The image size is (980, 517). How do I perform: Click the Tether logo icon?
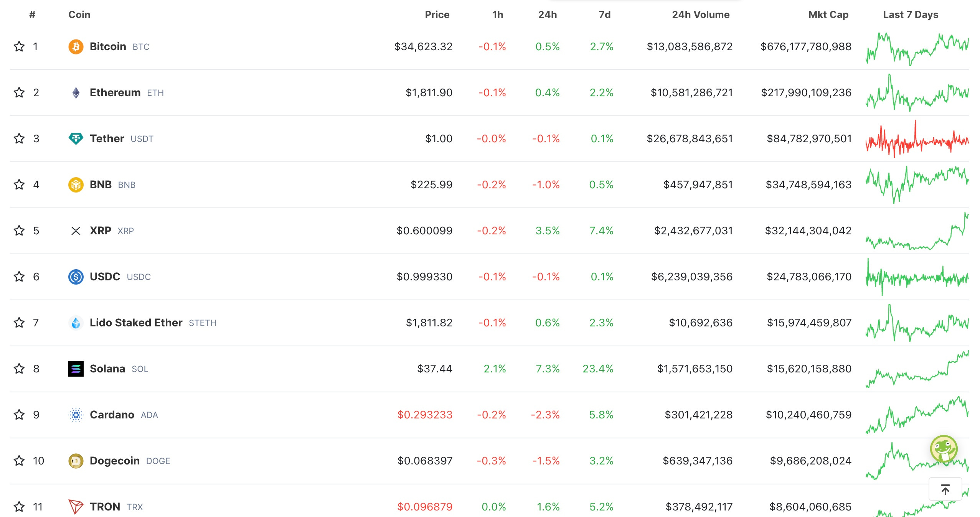pos(76,138)
